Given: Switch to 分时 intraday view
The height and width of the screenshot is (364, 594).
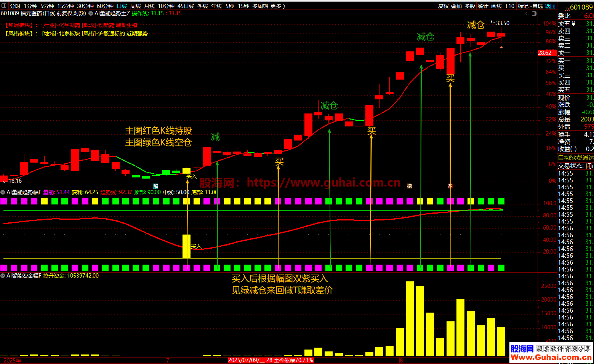Looking at the screenshot, I should [x=15, y=6].
